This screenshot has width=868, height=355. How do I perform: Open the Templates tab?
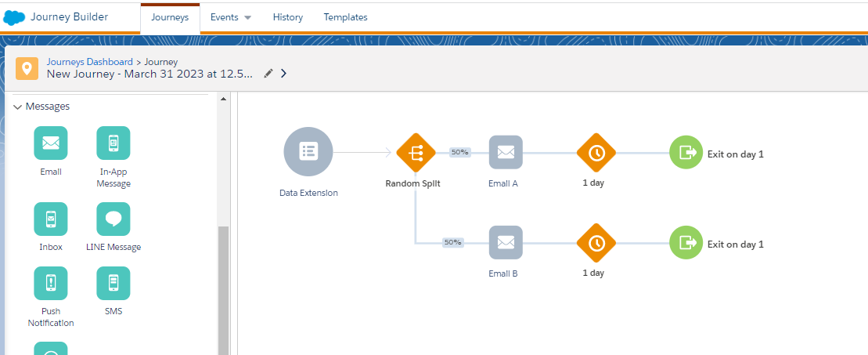(345, 17)
